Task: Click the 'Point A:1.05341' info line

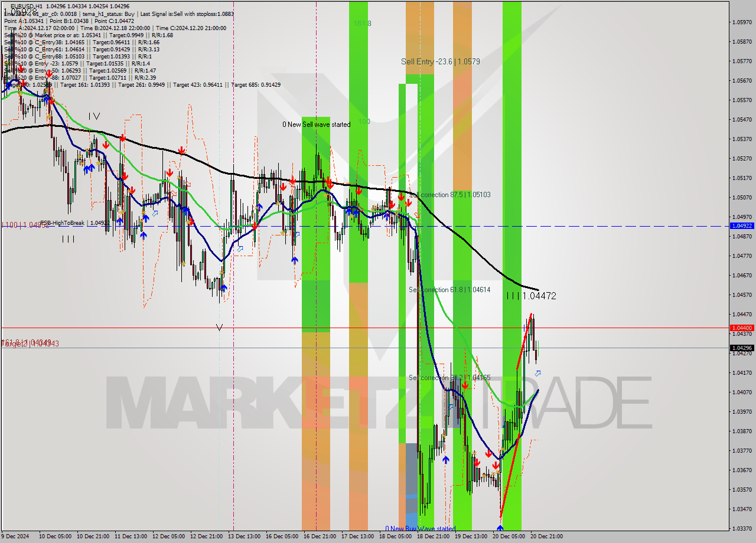Action: pyautogui.click(x=23, y=21)
